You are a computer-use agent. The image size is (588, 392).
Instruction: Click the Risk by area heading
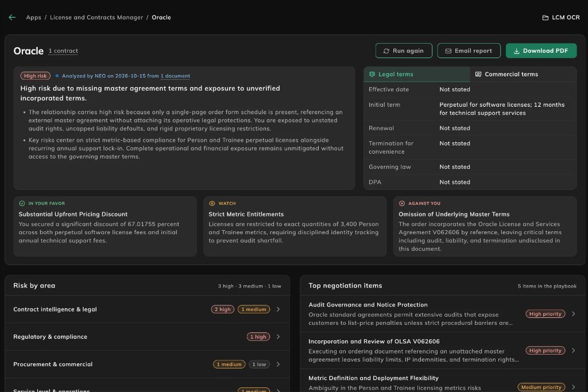tap(34, 286)
